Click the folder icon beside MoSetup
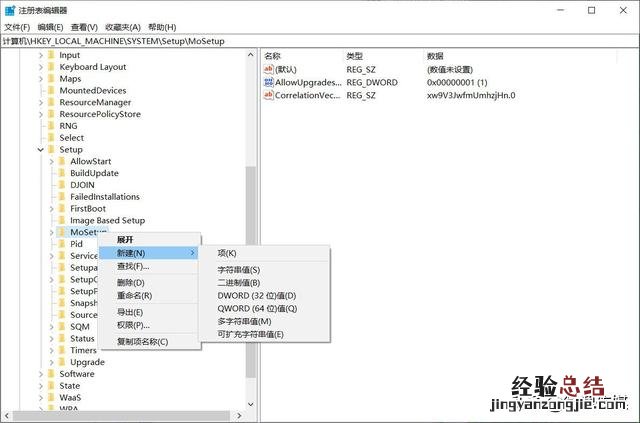 click(62, 233)
